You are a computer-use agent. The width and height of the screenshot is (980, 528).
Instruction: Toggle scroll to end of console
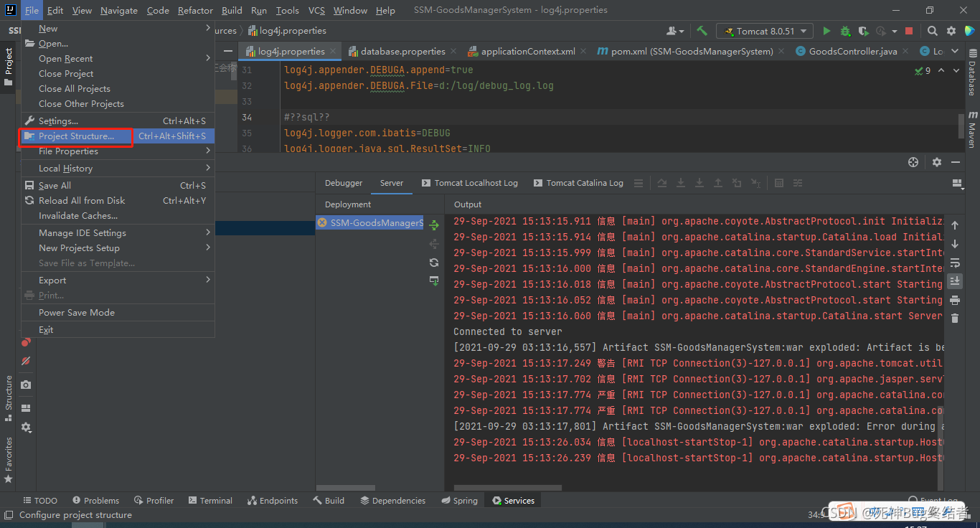pyautogui.click(x=954, y=281)
